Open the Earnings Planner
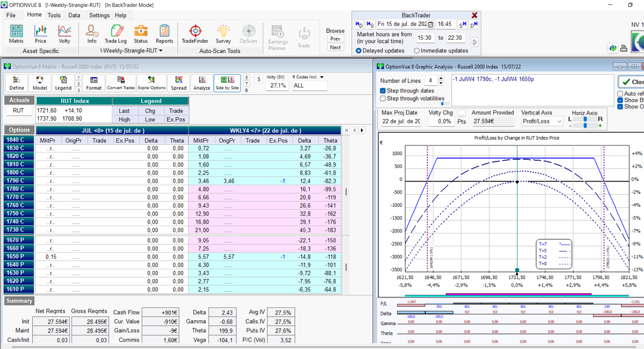Viewport: 644px width, 349px height. tap(278, 38)
